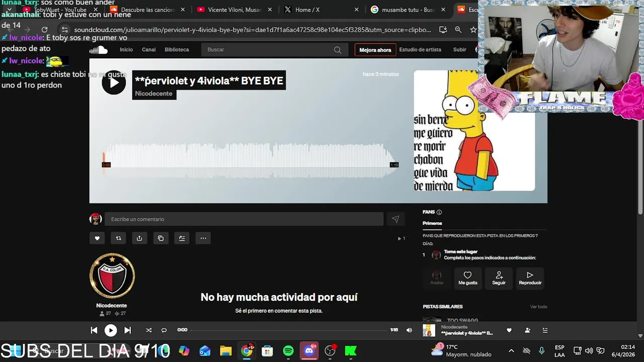The image size is (644, 362).
Task: Open the C.A. Colón profile avatar
Action: (112, 276)
